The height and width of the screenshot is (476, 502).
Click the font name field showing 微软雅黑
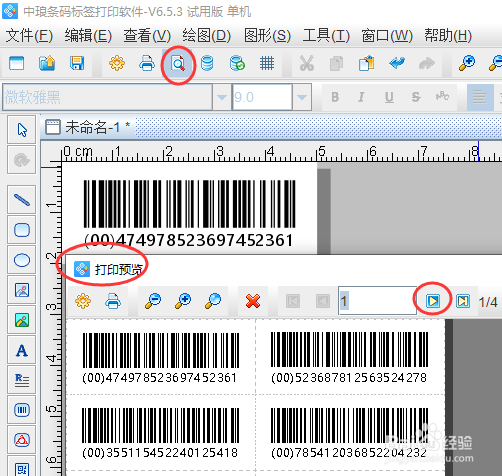(x=107, y=97)
